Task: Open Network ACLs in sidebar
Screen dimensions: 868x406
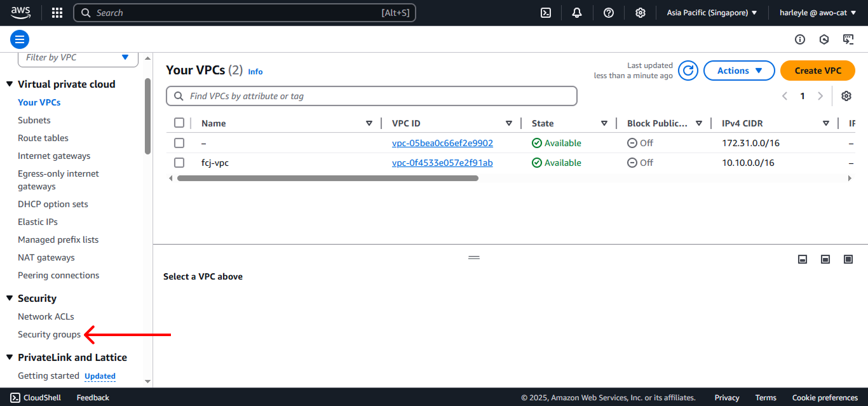Action: tap(46, 316)
